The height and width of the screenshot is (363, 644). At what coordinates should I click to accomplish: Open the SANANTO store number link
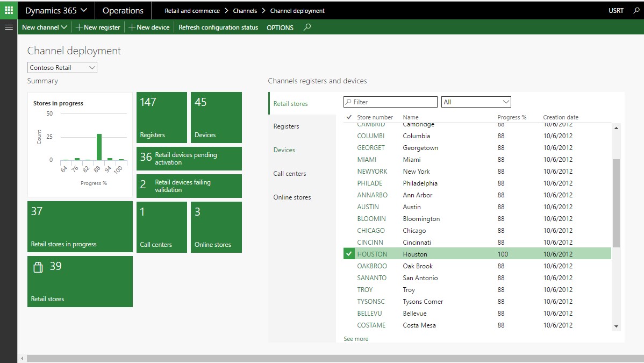click(x=371, y=278)
